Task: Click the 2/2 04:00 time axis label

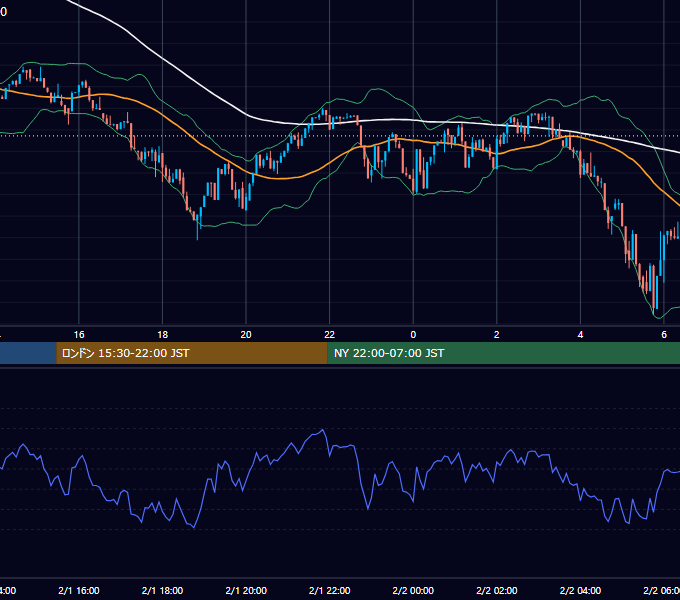Action: click(x=580, y=590)
